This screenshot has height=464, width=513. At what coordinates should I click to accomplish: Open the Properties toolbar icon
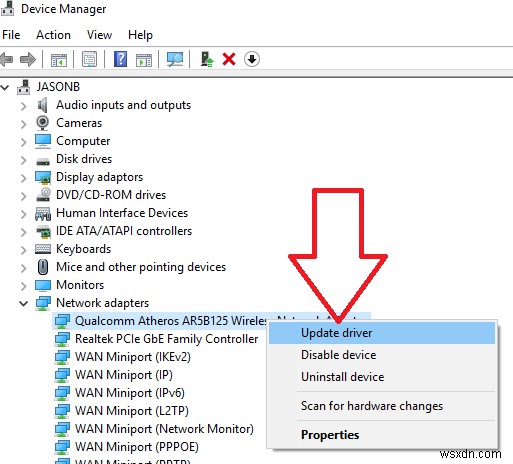[89, 60]
